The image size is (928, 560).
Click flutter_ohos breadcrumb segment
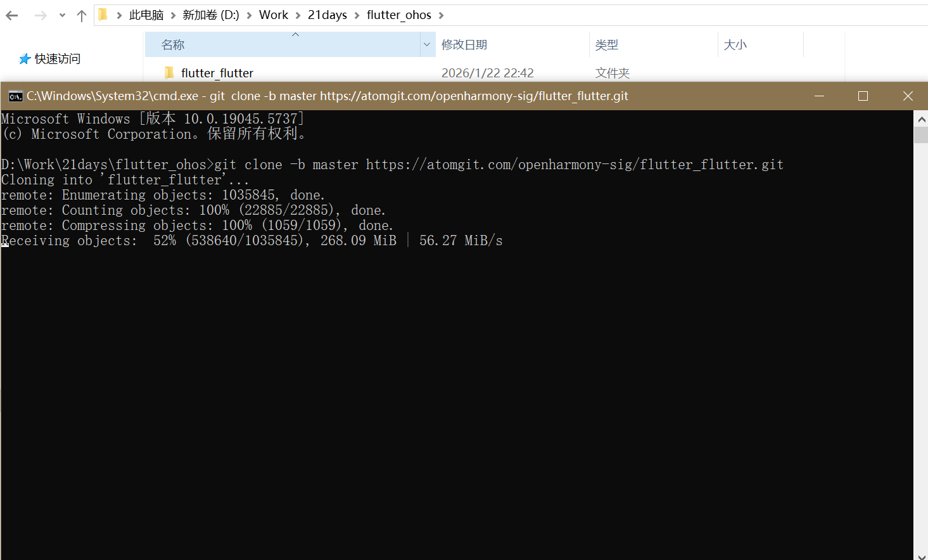point(399,15)
